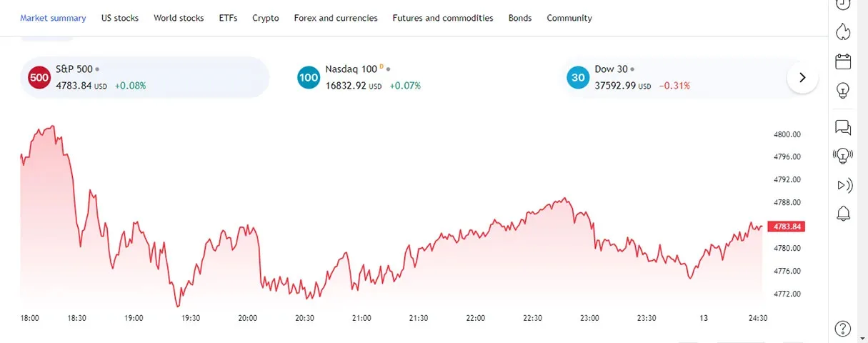The height and width of the screenshot is (343, 868).
Task: Open the economic calendar icon
Action: [x=843, y=61]
